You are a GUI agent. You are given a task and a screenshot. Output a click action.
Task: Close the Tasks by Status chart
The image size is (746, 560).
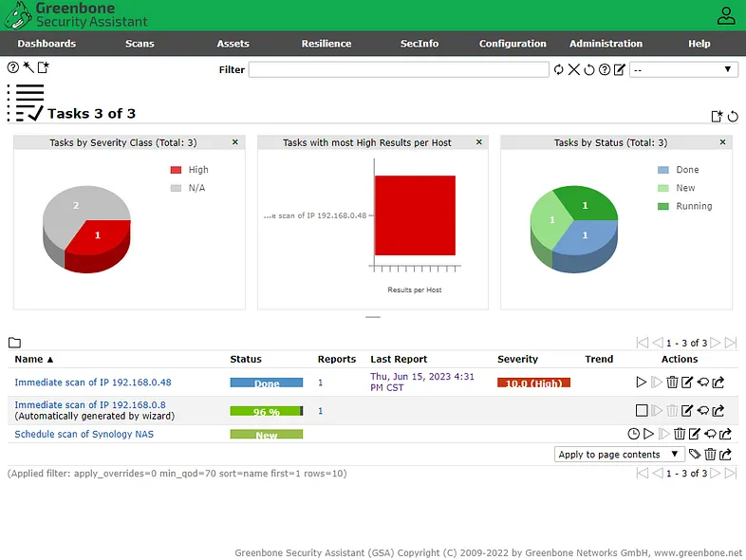722,141
